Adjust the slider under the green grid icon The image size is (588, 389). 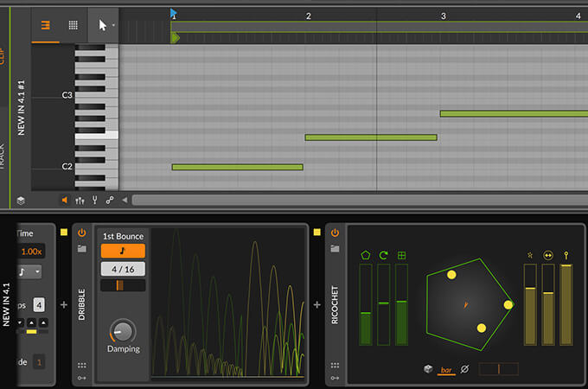click(401, 304)
